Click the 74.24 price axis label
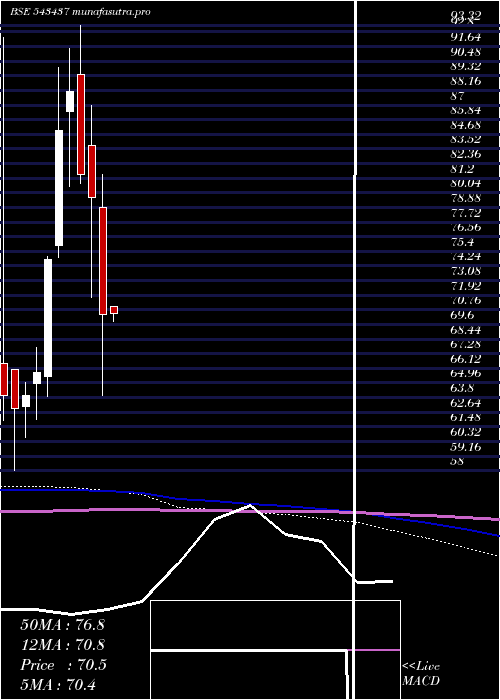Viewport: 500px width, 700px height. coord(466,256)
